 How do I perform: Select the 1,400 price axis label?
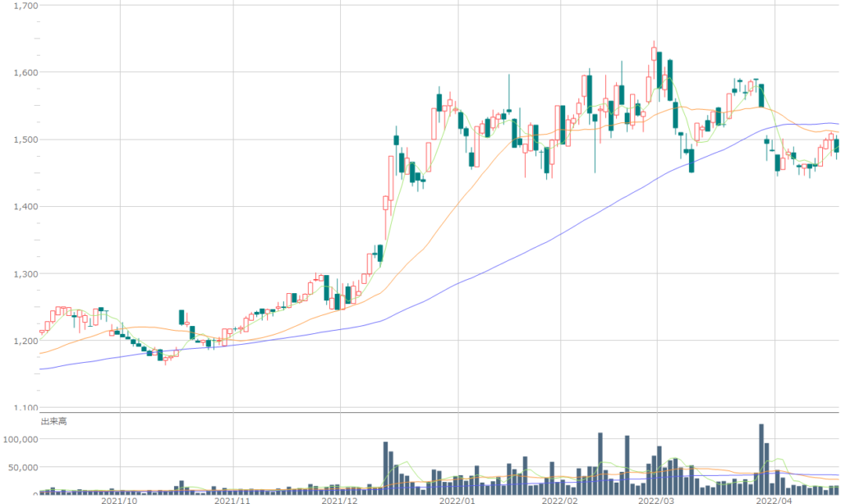(25, 206)
